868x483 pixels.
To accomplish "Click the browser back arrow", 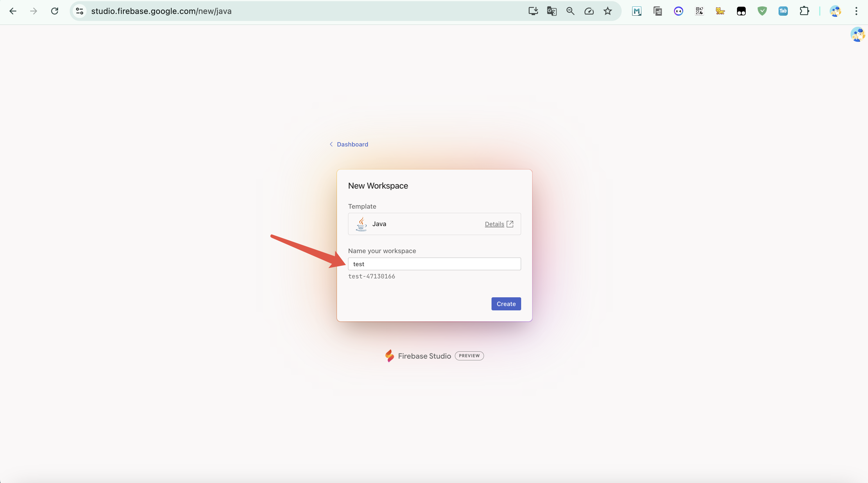I will tap(13, 11).
